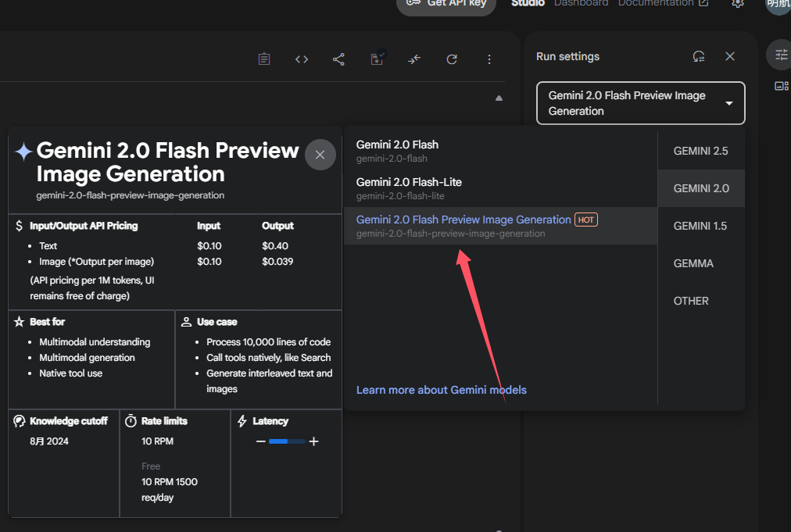This screenshot has width=791, height=532.
Task: Click the Use case person icon
Action: [x=186, y=322]
